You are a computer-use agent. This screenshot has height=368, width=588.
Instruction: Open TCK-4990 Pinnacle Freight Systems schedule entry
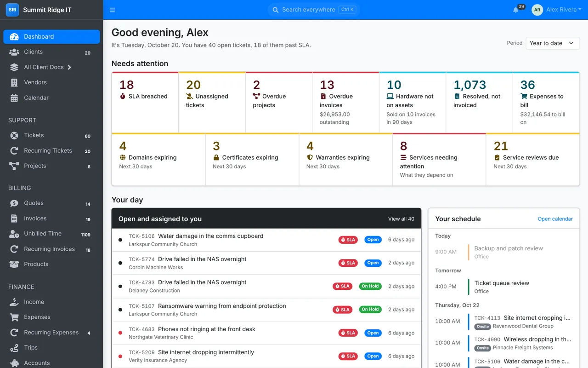504,343
